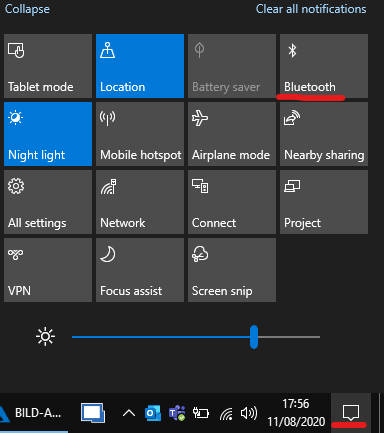Viewport: 384px width, 433px height.
Task: Clear all notifications
Action: [311, 9]
